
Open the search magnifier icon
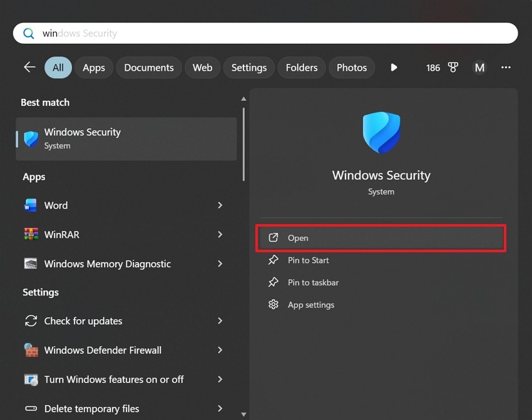[x=29, y=33]
